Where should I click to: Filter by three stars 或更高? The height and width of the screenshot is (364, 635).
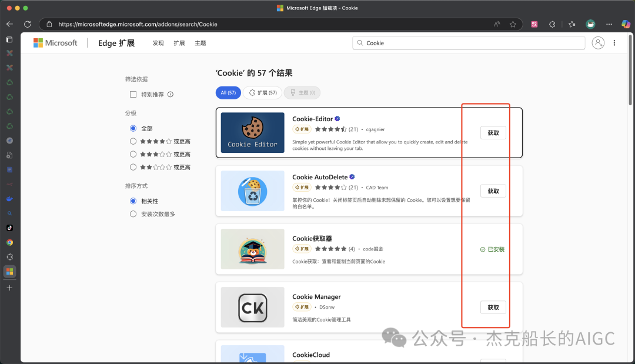(x=133, y=154)
